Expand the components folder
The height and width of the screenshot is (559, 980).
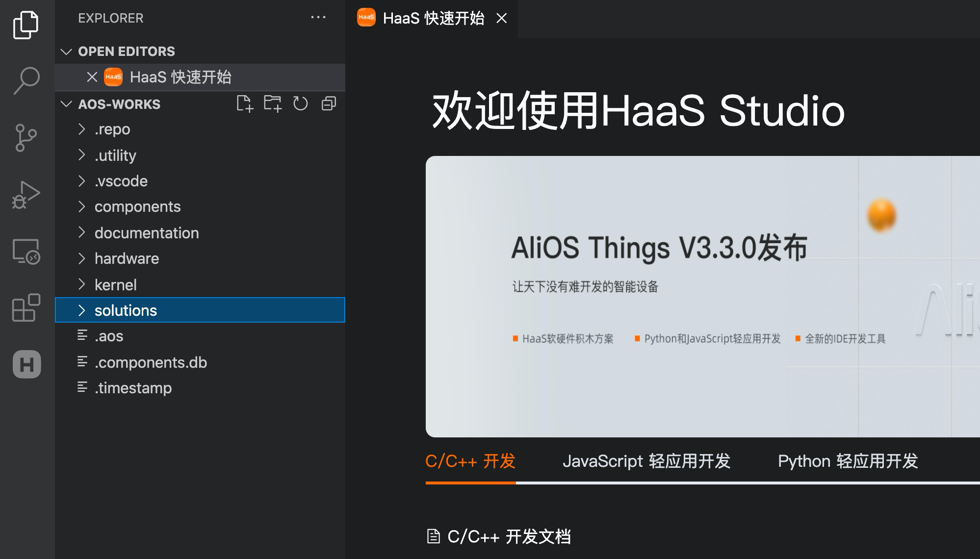(x=137, y=207)
